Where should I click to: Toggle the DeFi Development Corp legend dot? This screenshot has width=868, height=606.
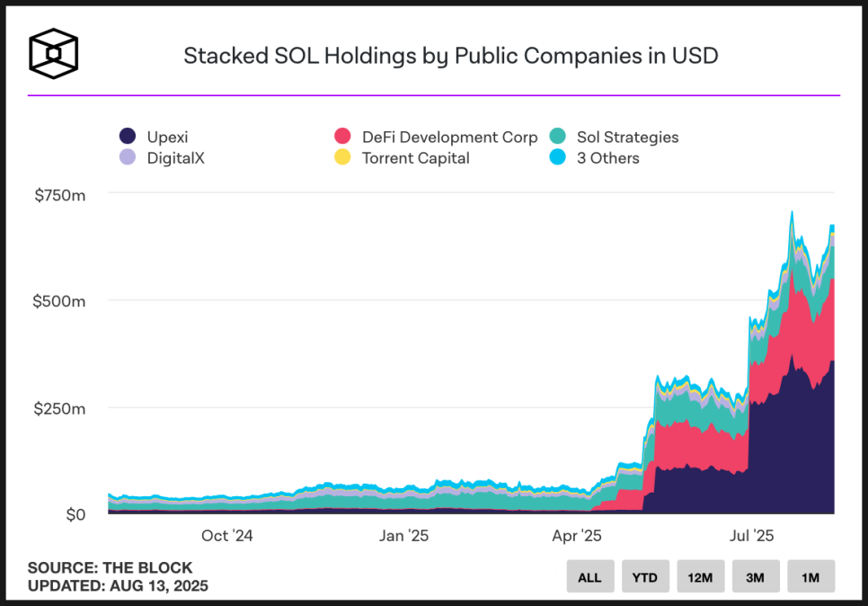[342, 137]
